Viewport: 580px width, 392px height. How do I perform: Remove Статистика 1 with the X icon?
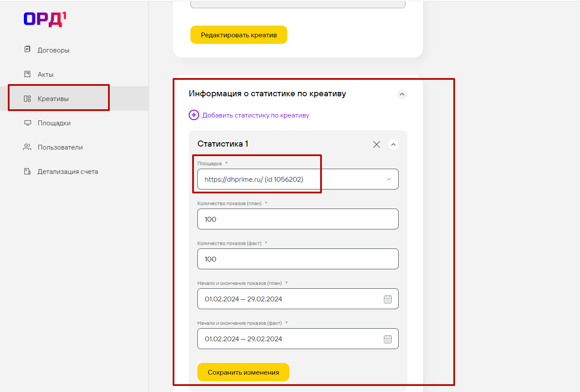coord(377,144)
